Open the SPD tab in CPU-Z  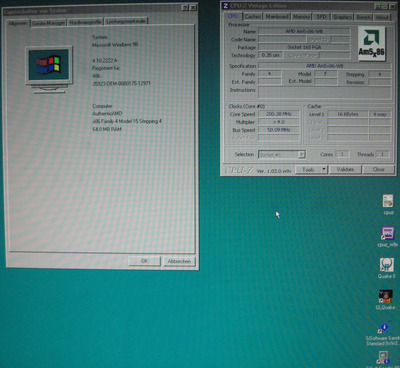point(321,16)
